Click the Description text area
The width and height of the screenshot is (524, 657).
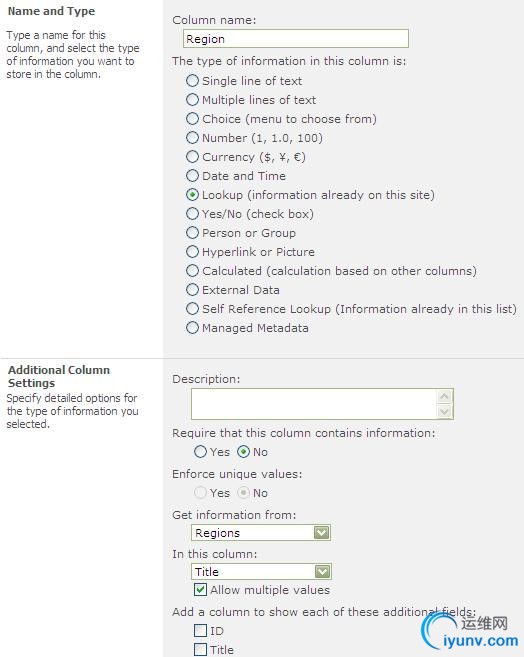pos(322,404)
